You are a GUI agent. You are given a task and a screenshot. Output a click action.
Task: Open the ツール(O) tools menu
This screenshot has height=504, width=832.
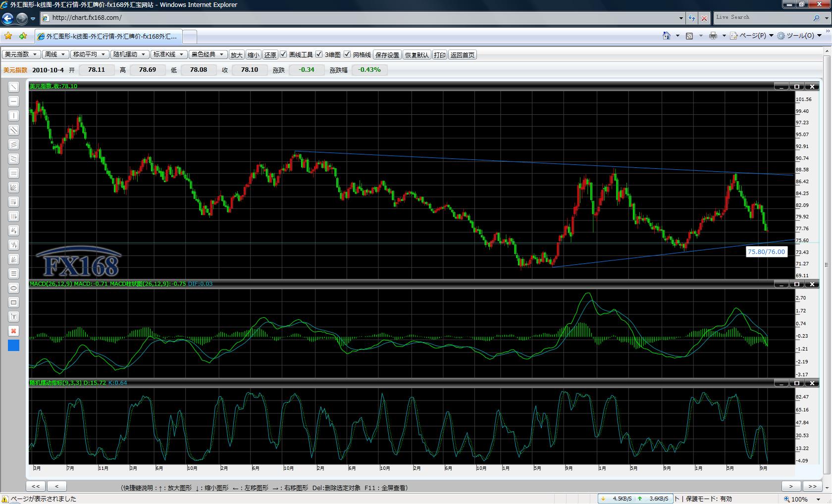[799, 36]
